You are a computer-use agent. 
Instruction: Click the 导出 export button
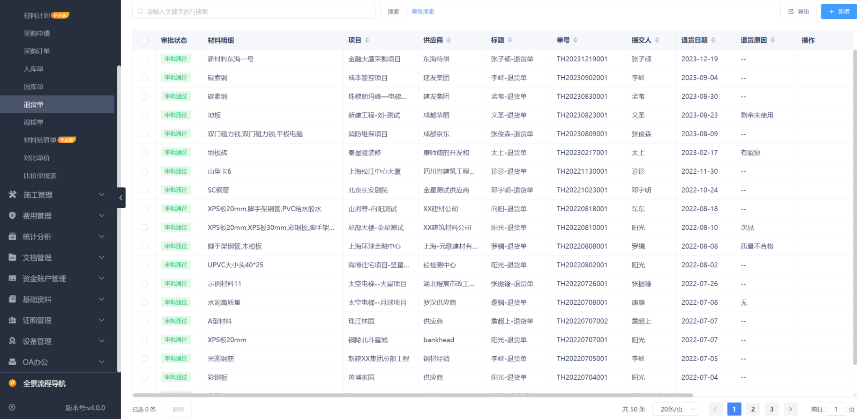pos(798,11)
